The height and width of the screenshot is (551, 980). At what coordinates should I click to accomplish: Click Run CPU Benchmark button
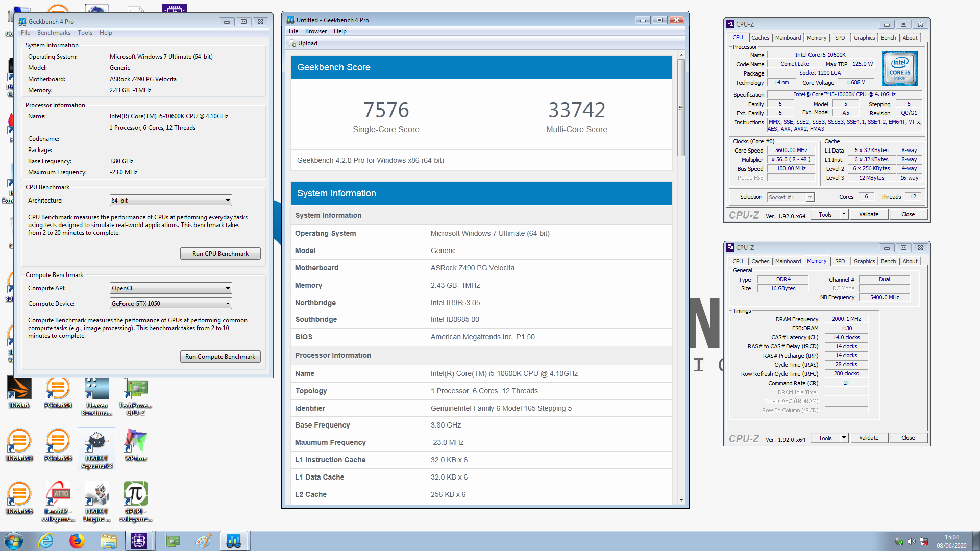[220, 254]
